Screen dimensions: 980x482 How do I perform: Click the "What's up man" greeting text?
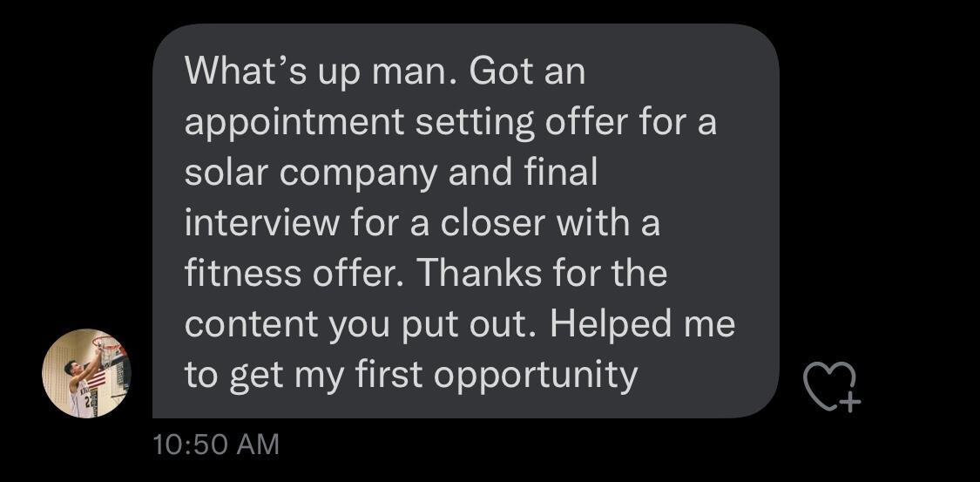pyautogui.click(x=320, y=71)
